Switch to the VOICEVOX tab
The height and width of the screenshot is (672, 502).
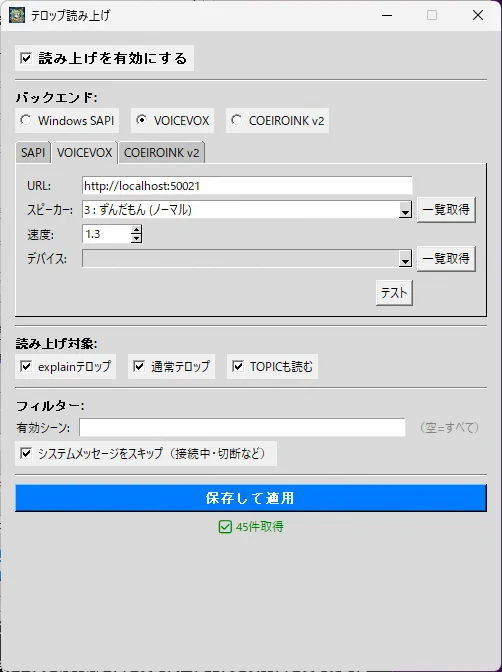(84, 153)
